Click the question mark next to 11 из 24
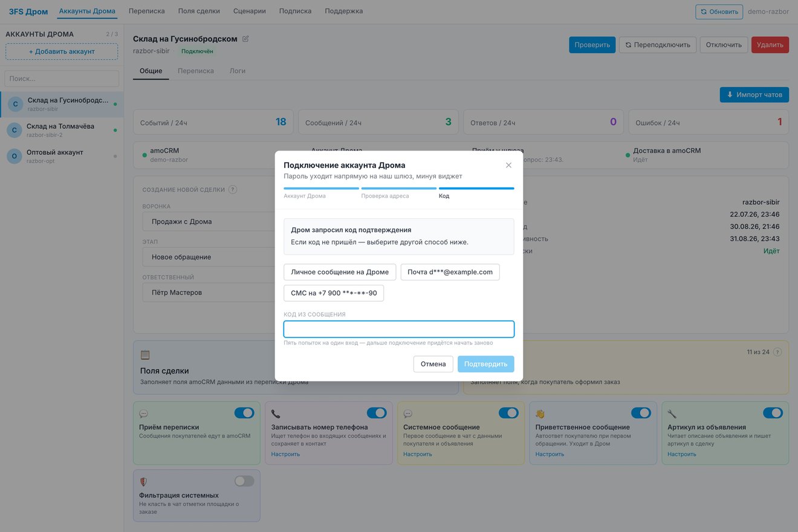The image size is (798, 532). [777, 352]
